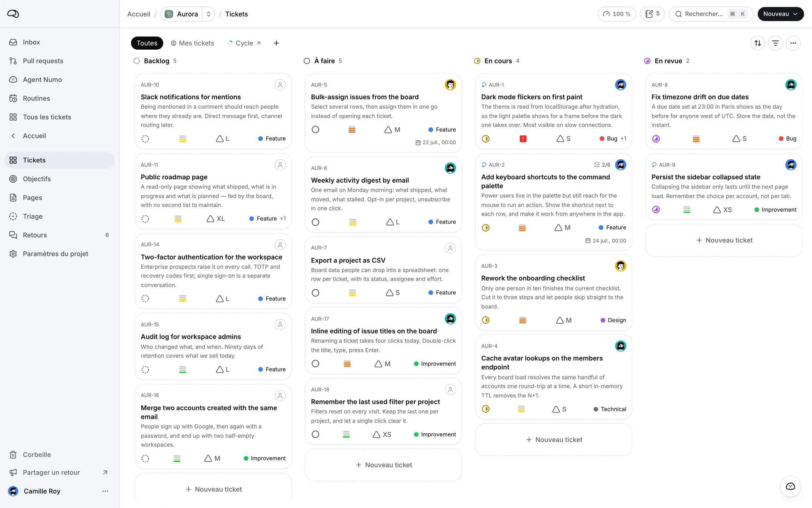Open the Numo assistant chat bubble
The height and width of the screenshot is (508, 812).
coord(790,486)
